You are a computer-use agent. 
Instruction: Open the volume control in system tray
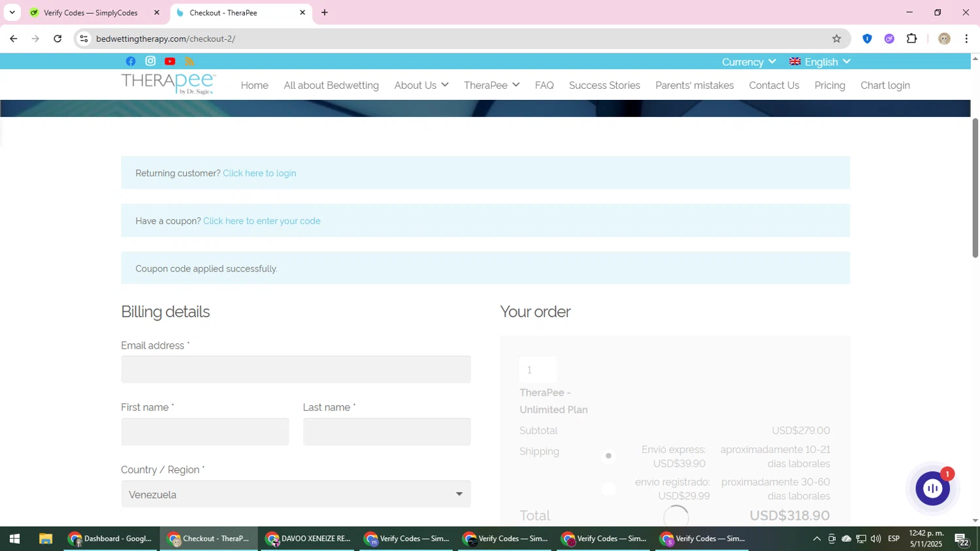875,539
